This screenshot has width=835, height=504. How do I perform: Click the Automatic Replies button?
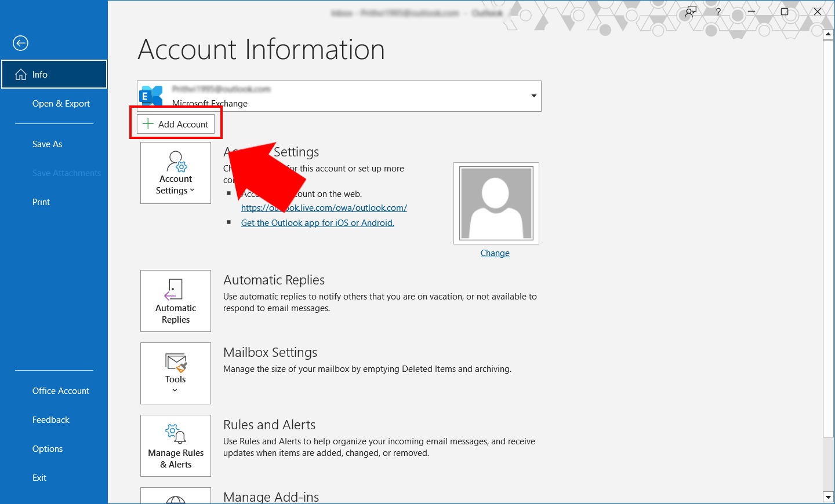click(x=176, y=301)
